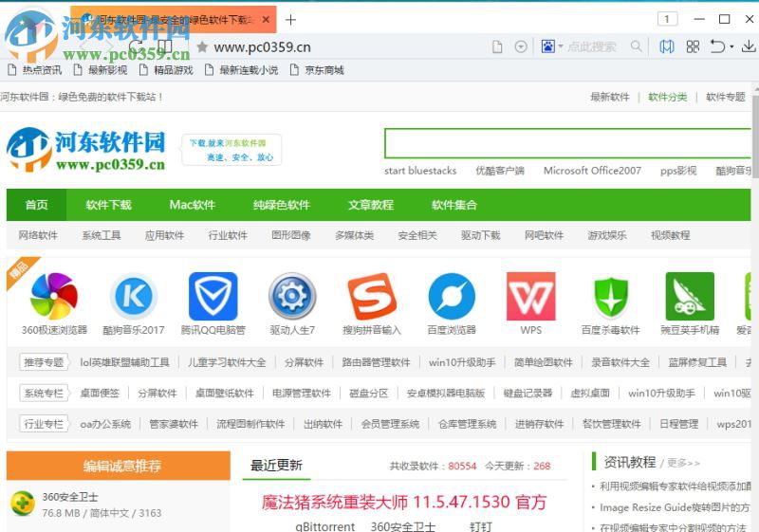Open the 百度浏览器 icon
The height and width of the screenshot is (532, 759).
(x=452, y=296)
